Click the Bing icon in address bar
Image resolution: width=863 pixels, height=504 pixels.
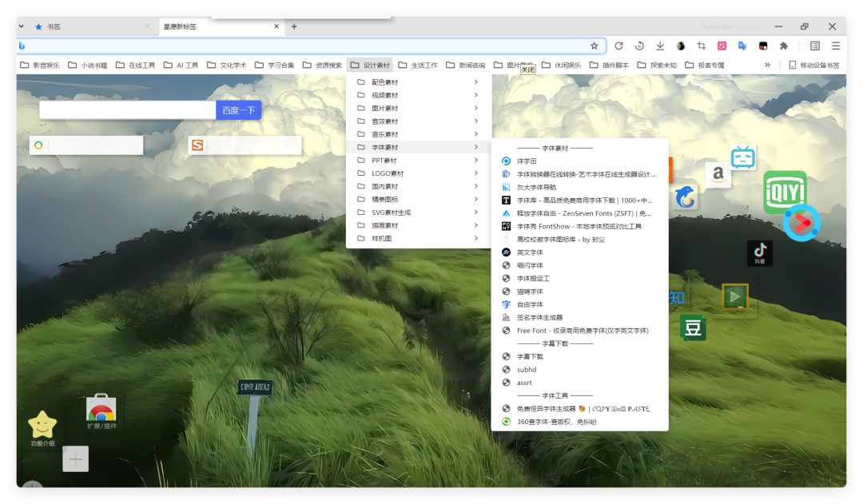(x=22, y=46)
